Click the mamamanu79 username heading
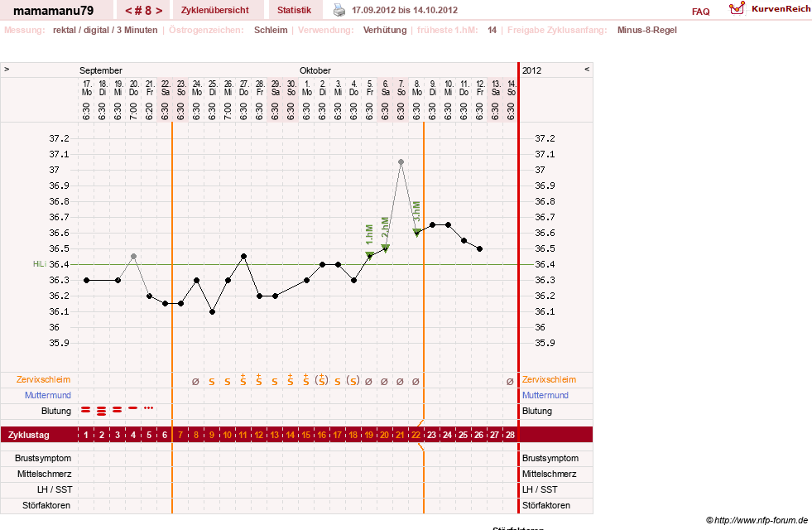The image size is (812, 530). tap(53, 11)
